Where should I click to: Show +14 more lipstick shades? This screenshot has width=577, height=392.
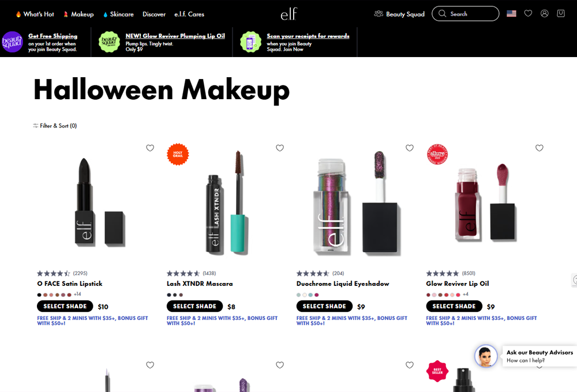(x=77, y=294)
